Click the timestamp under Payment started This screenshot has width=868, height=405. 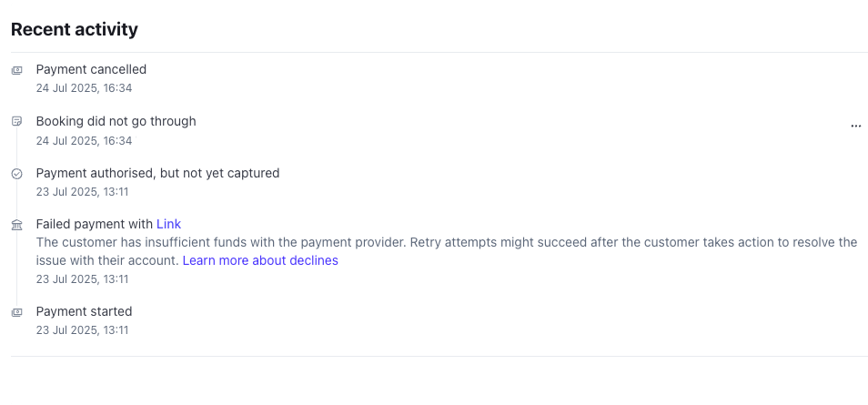[82, 330]
